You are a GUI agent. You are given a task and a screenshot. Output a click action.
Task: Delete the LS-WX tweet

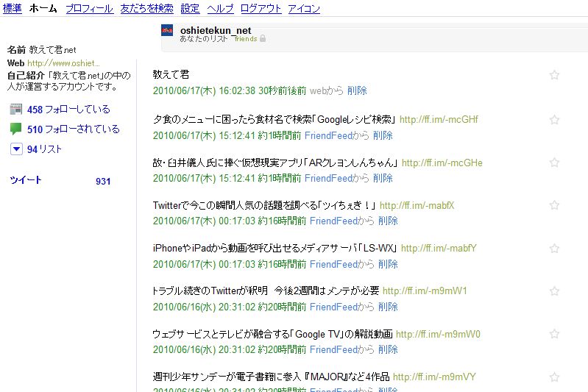tap(388, 264)
